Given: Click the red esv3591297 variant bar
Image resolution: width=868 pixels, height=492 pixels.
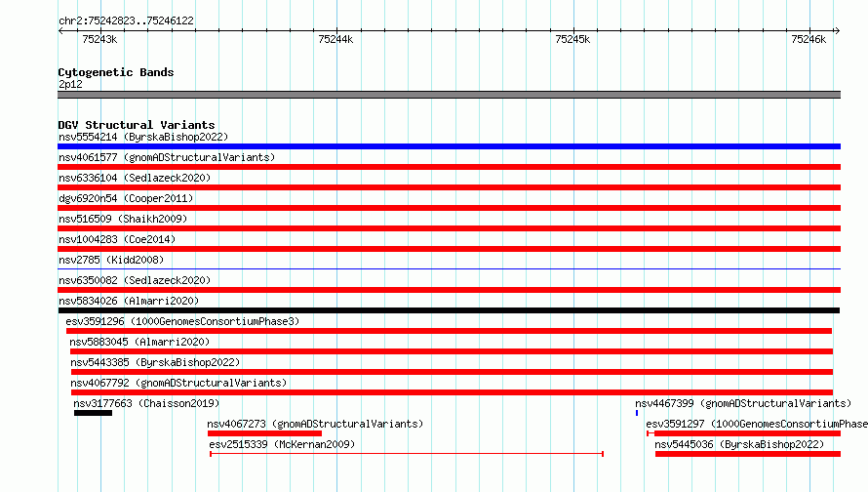Looking at the screenshot, I should pyautogui.click(x=743, y=433).
